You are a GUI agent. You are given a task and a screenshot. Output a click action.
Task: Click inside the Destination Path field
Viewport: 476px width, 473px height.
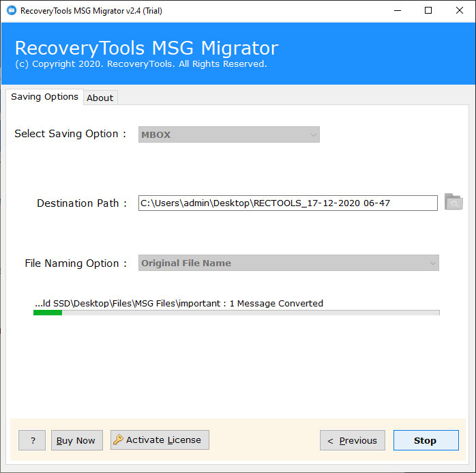(288, 203)
